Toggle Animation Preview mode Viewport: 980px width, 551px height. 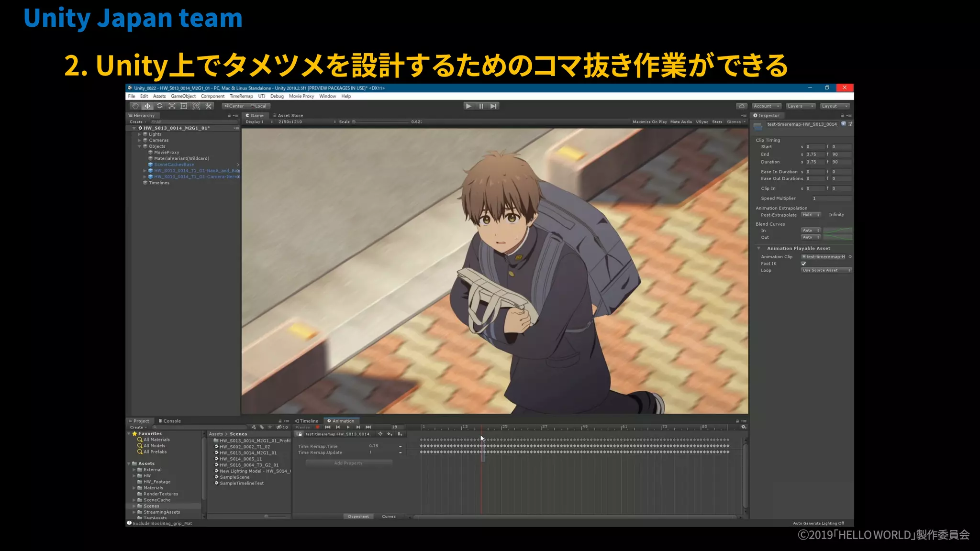tap(303, 427)
